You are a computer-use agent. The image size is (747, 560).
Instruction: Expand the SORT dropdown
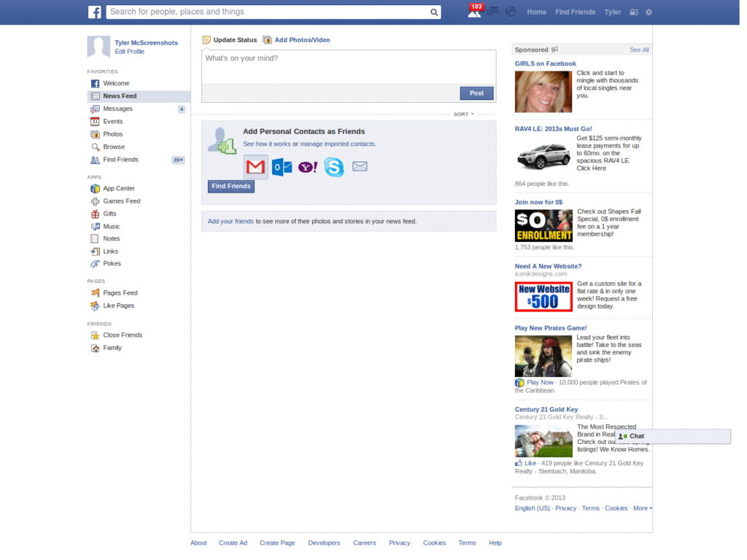pos(463,114)
